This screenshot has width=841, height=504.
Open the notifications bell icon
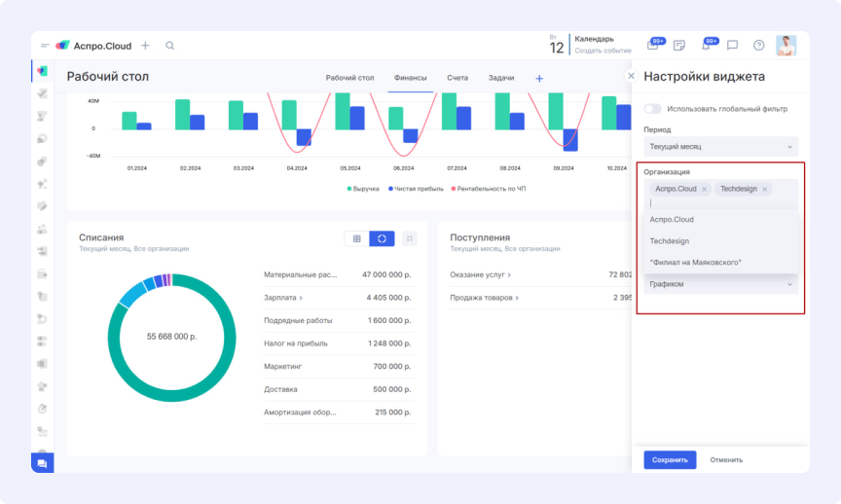click(x=707, y=46)
